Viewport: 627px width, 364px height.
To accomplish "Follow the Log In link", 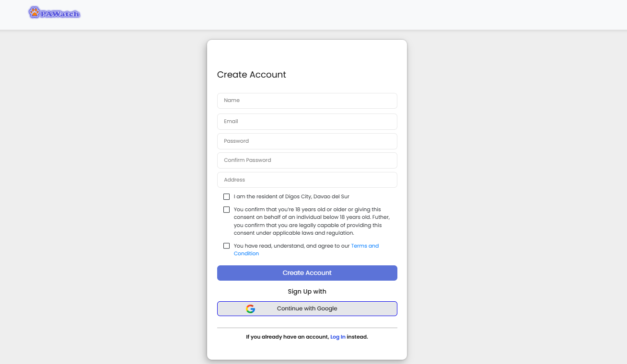I will click(x=337, y=337).
